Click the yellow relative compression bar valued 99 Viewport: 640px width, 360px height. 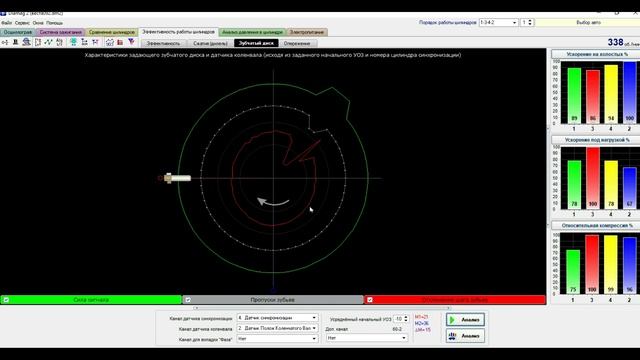611,264
